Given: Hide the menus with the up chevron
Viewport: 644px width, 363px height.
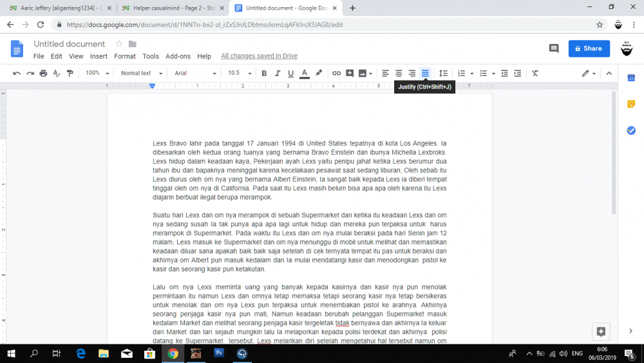Looking at the screenshot, I should [609, 73].
